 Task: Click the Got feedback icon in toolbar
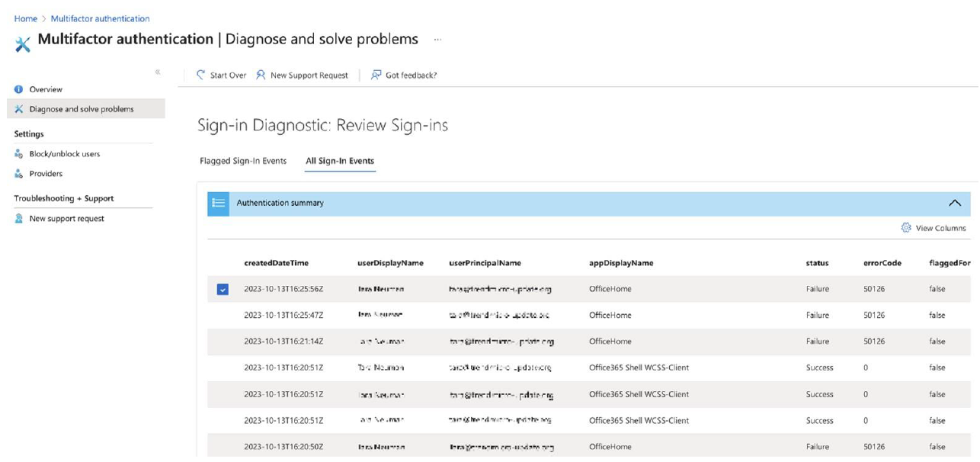[376, 75]
